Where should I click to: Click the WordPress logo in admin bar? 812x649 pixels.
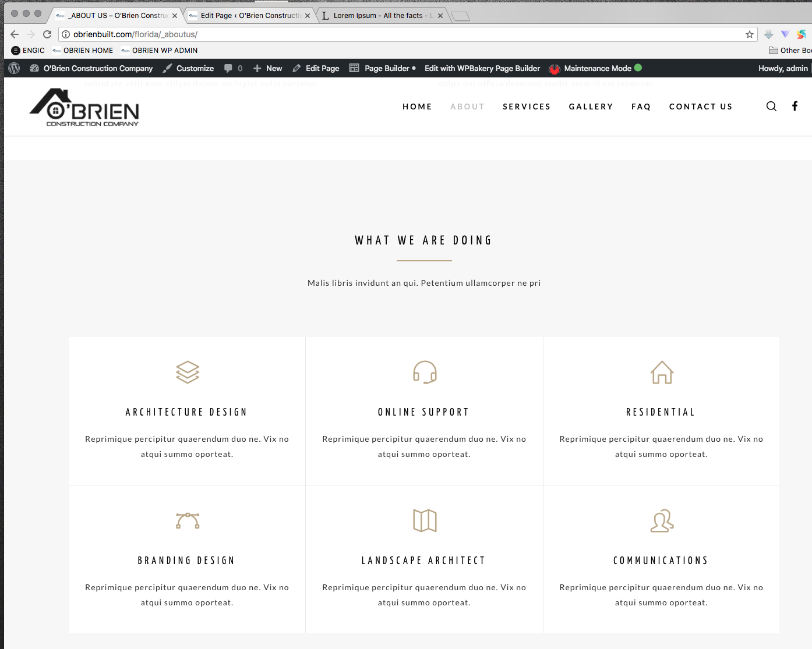tap(15, 68)
